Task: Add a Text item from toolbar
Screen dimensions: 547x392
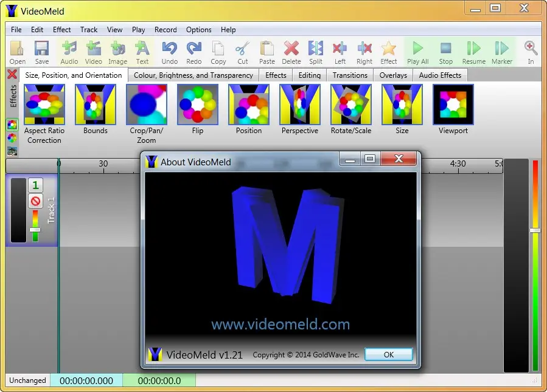Action: coord(142,52)
